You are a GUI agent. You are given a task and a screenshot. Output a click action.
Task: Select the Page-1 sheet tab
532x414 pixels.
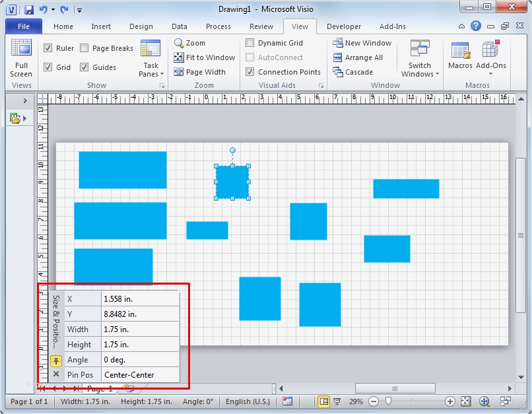(x=100, y=388)
